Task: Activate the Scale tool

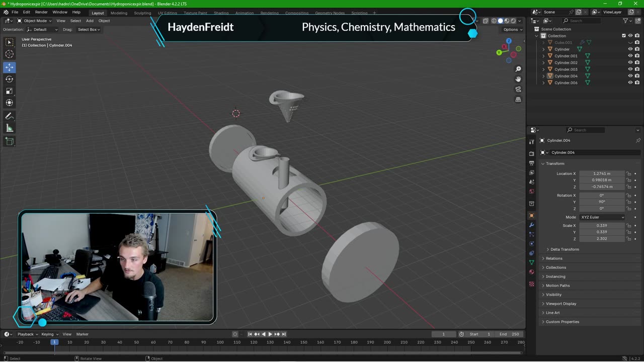Action: tap(10, 91)
